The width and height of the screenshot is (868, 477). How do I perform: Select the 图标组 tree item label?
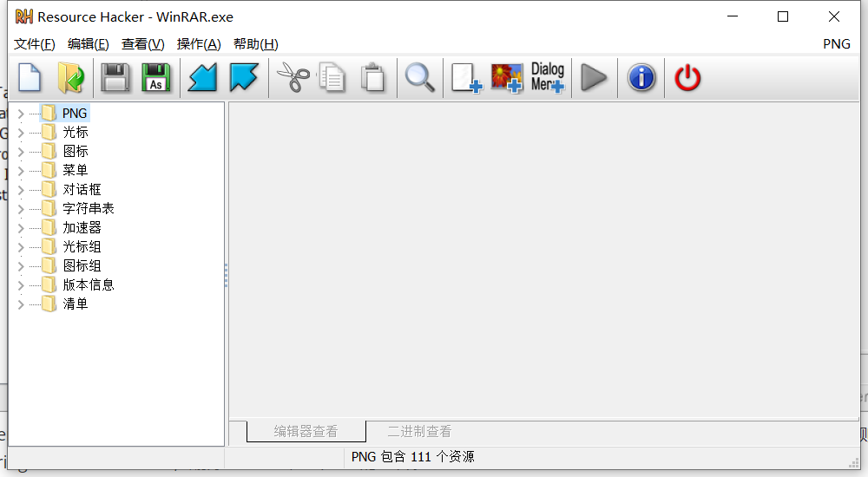[82, 265]
